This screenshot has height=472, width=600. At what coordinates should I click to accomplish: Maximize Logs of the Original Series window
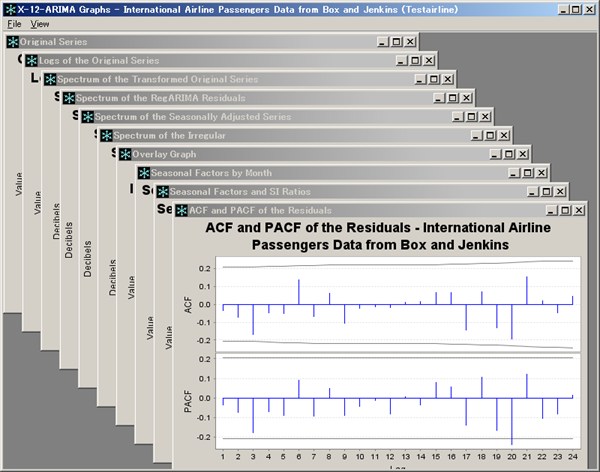(415, 60)
